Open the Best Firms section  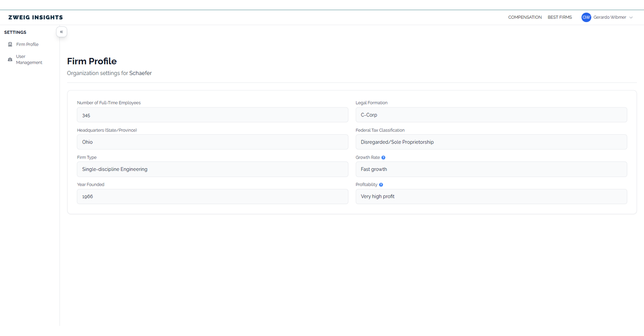560,17
